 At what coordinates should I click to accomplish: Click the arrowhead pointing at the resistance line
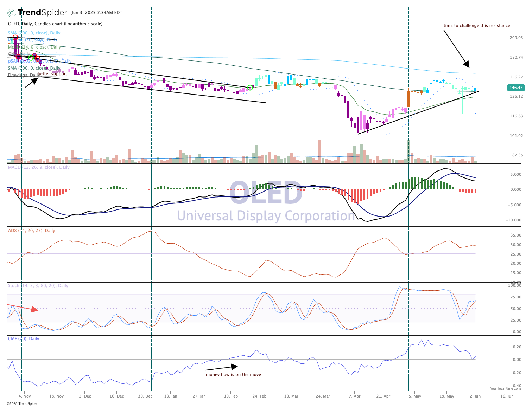coord(467,64)
